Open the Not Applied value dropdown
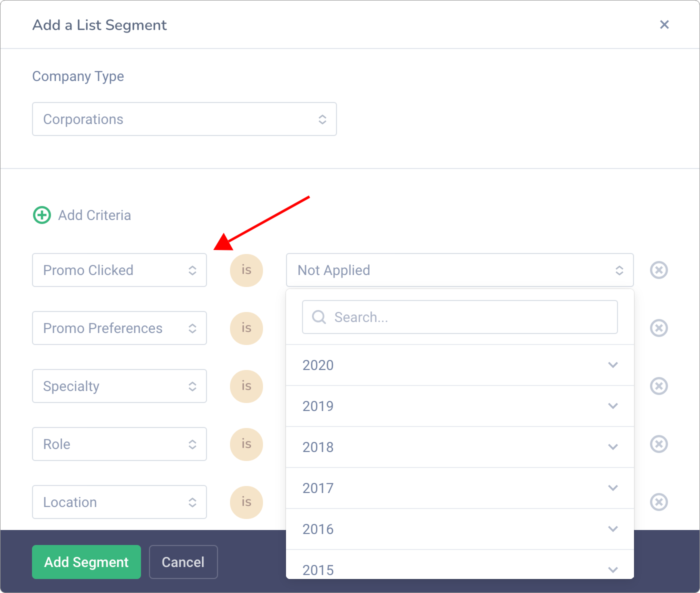This screenshot has height=593, width=700. tap(460, 270)
